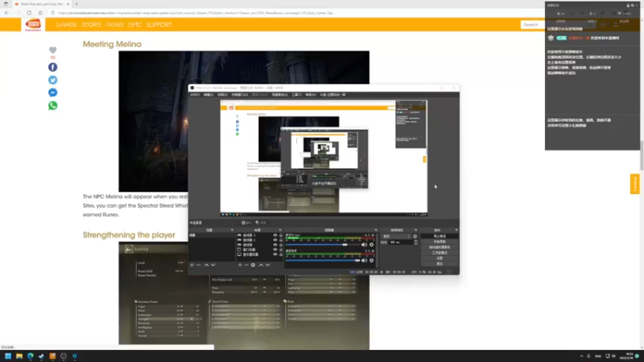This screenshot has width=644, height=362.
Task: Remove the source with the Sources minus icon
Action: (246, 265)
